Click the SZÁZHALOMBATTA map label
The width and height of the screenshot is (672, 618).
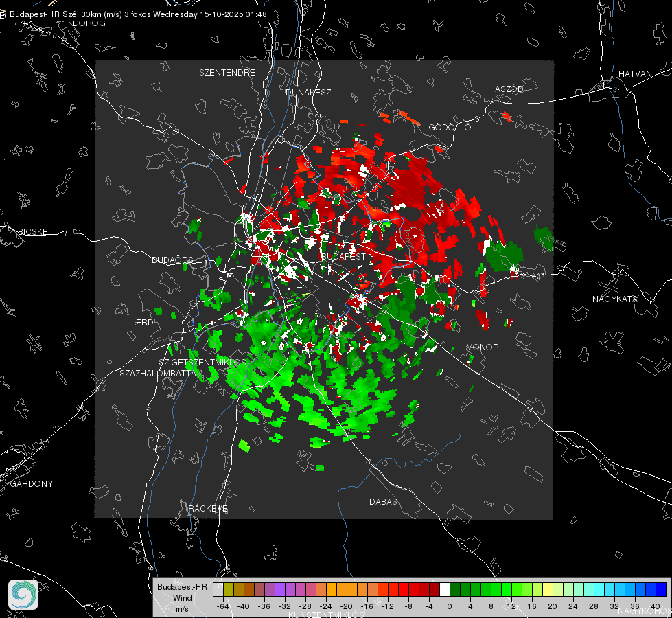[158, 373]
